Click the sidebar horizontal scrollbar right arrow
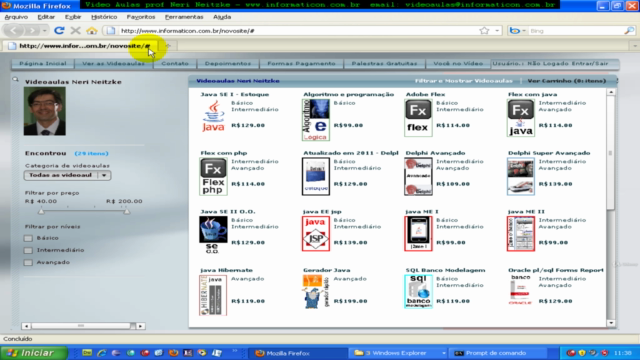Image resolution: width=640 pixels, height=360 pixels. pyautogui.click(x=140, y=326)
